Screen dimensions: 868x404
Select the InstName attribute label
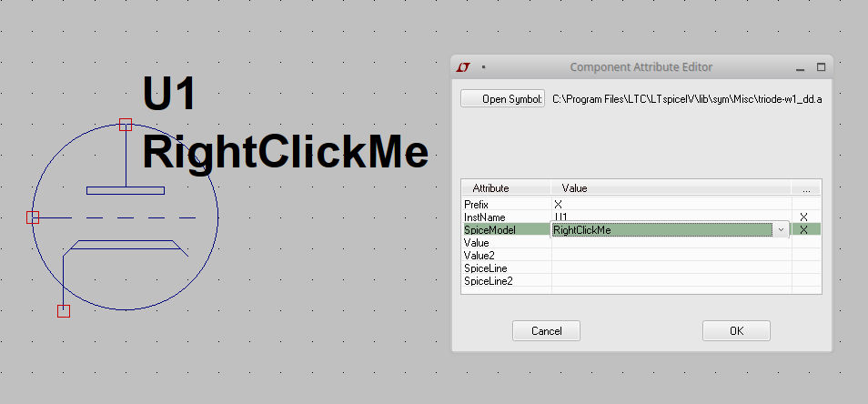pyautogui.click(x=484, y=217)
